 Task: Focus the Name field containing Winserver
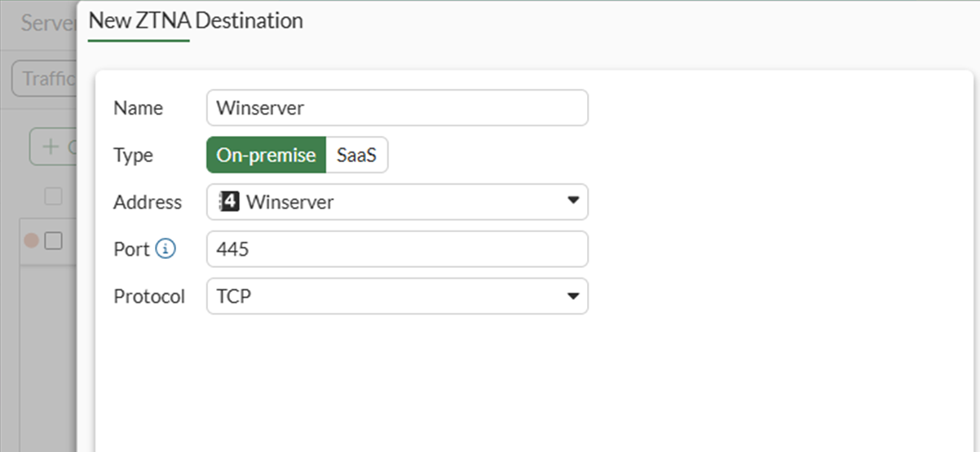(x=396, y=108)
